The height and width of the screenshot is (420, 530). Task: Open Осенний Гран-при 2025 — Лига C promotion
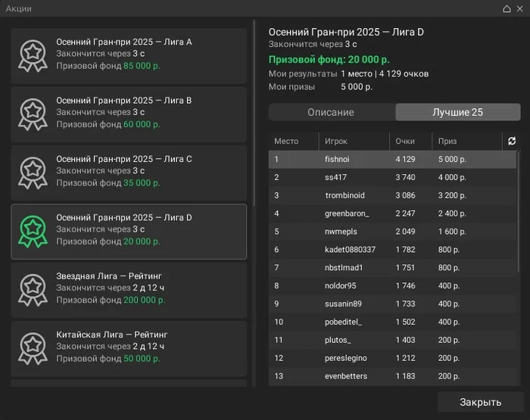[x=129, y=173]
